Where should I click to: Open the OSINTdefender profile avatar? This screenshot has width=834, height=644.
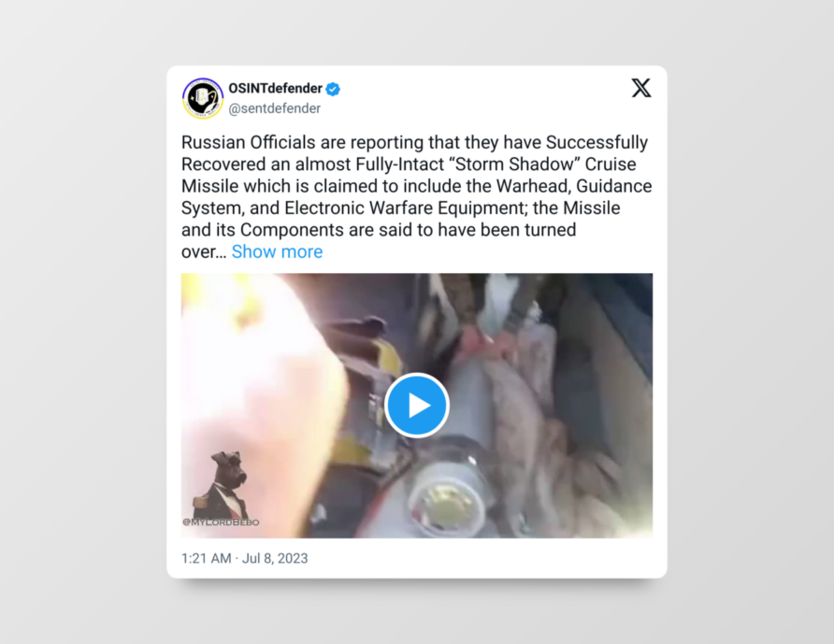tap(203, 98)
